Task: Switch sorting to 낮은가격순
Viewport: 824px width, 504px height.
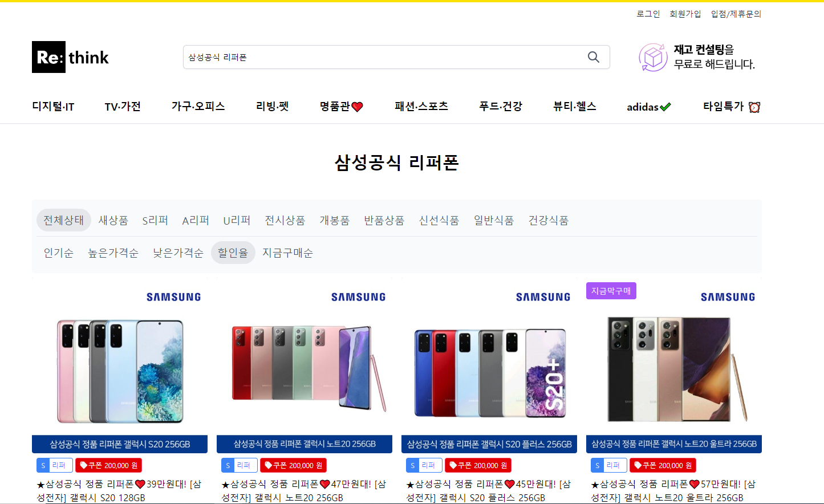Action: (178, 253)
